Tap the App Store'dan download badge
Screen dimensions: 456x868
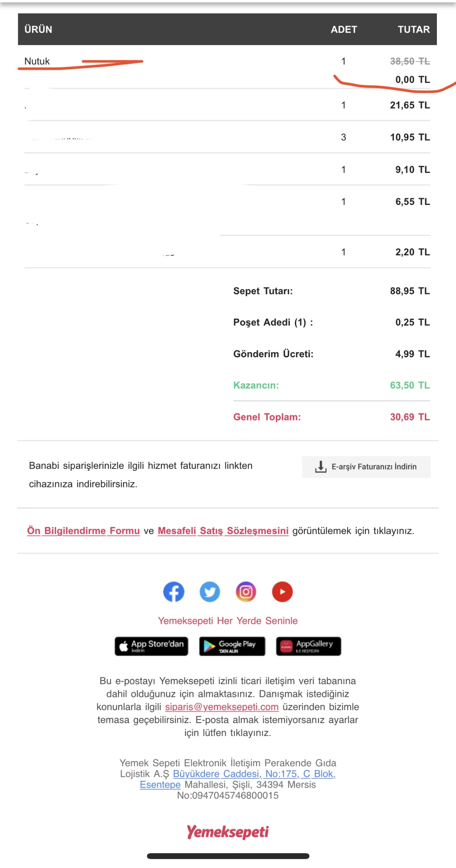point(151,646)
